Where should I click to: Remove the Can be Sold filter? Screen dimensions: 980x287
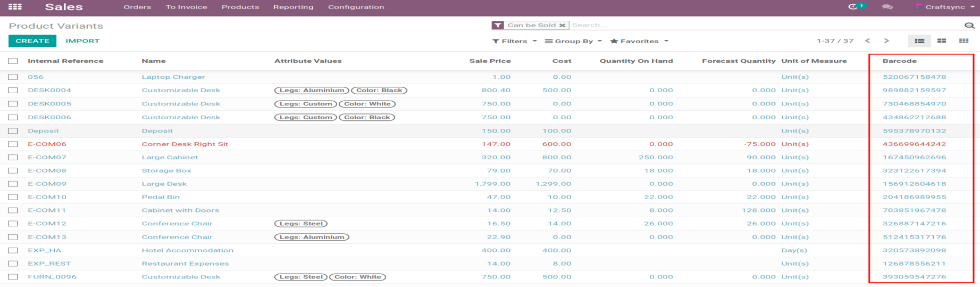[x=562, y=25]
